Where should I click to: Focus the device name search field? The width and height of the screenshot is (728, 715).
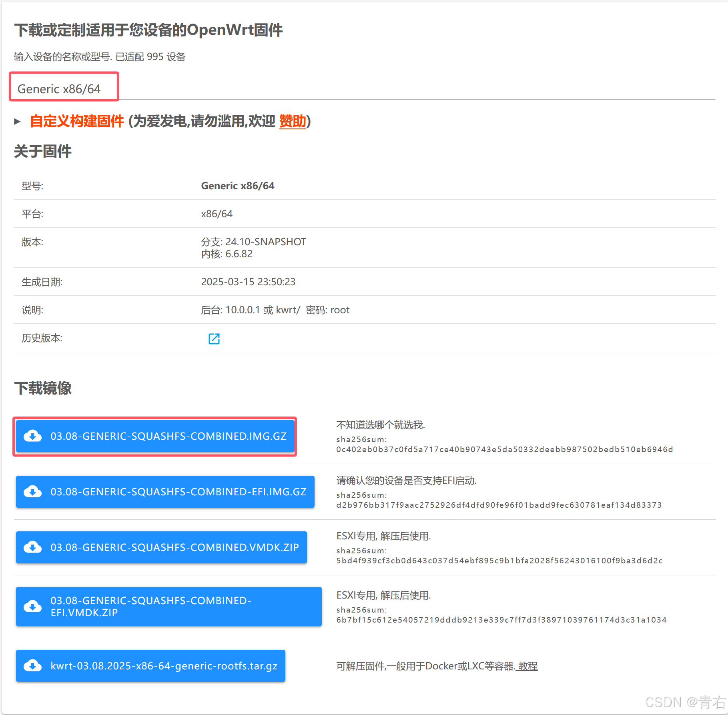[x=364, y=89]
